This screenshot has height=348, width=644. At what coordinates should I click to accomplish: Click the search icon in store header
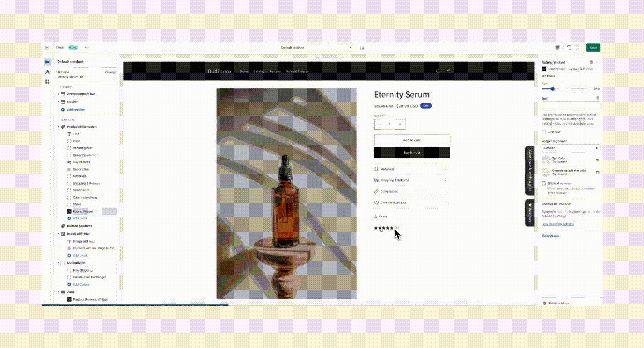(438, 71)
